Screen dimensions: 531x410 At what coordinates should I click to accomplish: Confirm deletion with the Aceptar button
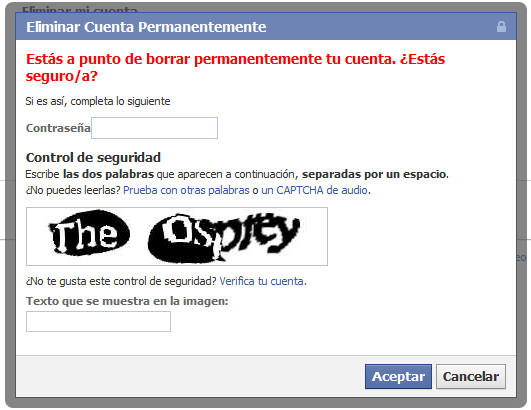click(x=398, y=376)
